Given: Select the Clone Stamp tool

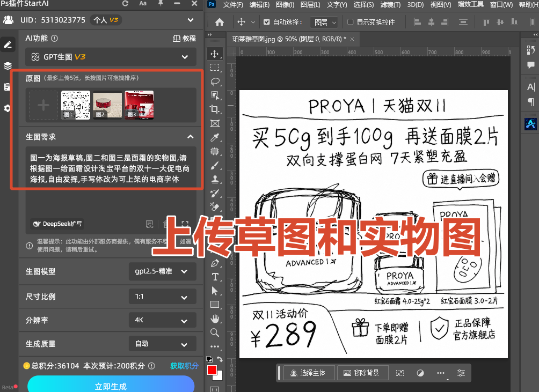Looking at the screenshot, I should [215, 179].
